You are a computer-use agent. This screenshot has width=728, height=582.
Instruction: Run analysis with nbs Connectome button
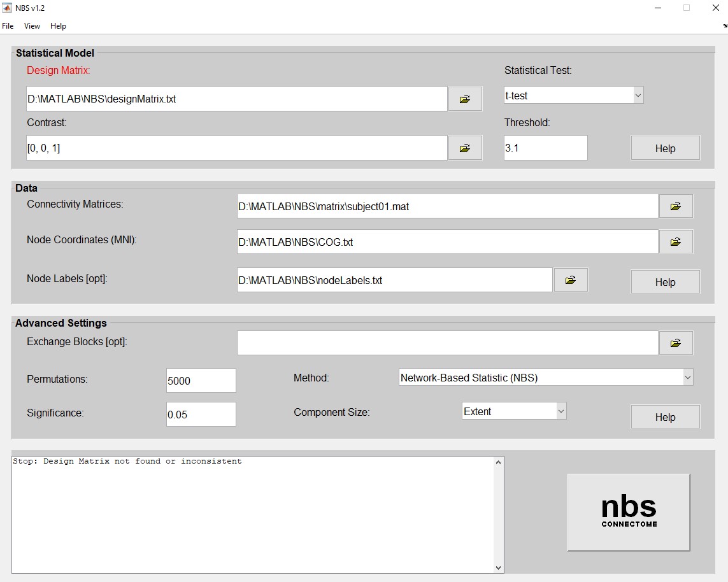(628, 512)
